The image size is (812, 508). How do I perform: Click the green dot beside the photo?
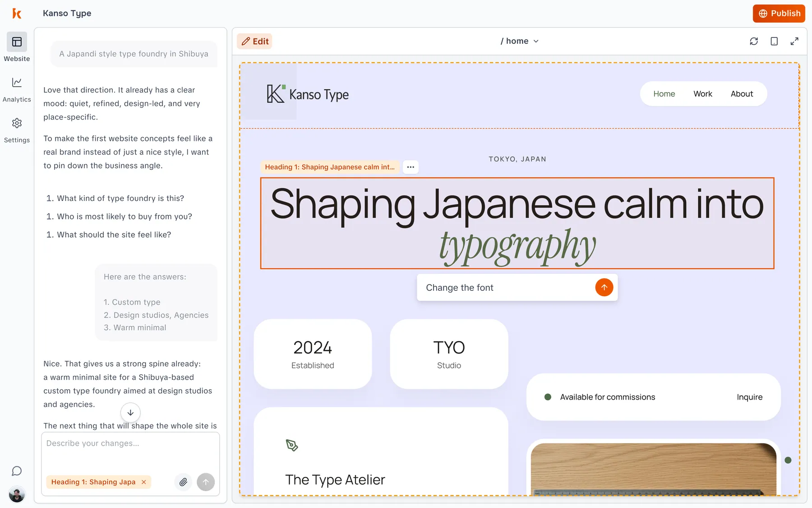click(788, 460)
